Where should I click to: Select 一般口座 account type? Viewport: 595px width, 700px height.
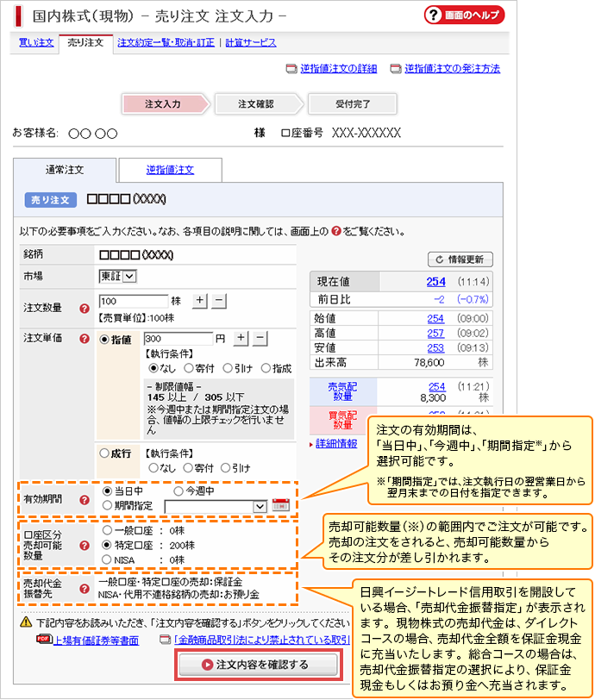107,532
